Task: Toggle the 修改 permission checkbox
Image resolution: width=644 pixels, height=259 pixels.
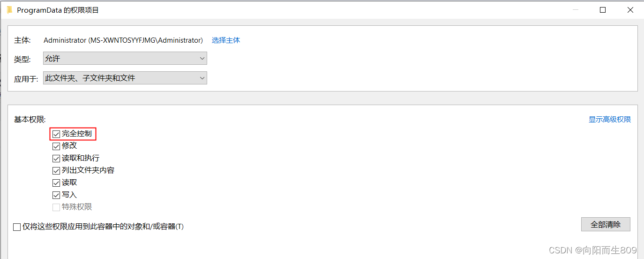Action: click(x=56, y=146)
